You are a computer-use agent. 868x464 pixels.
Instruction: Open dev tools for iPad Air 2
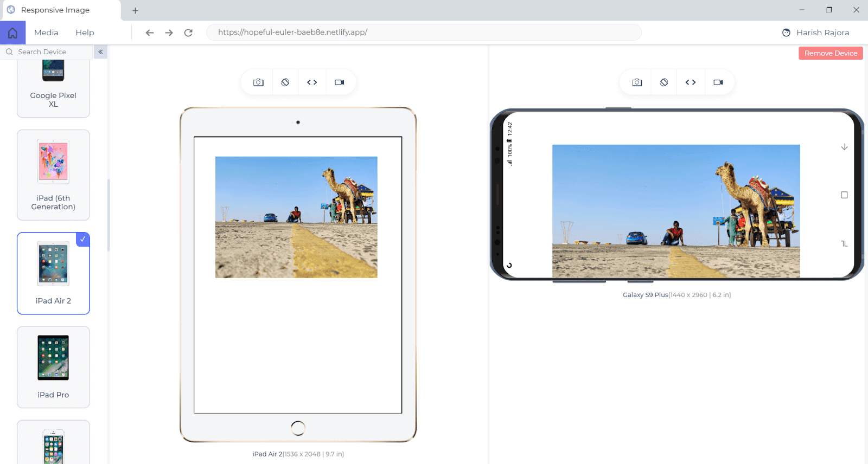point(312,82)
